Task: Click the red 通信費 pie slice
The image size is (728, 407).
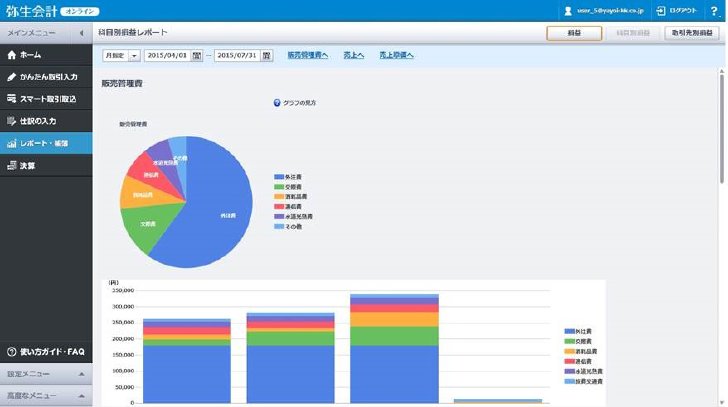Action: tap(150, 174)
